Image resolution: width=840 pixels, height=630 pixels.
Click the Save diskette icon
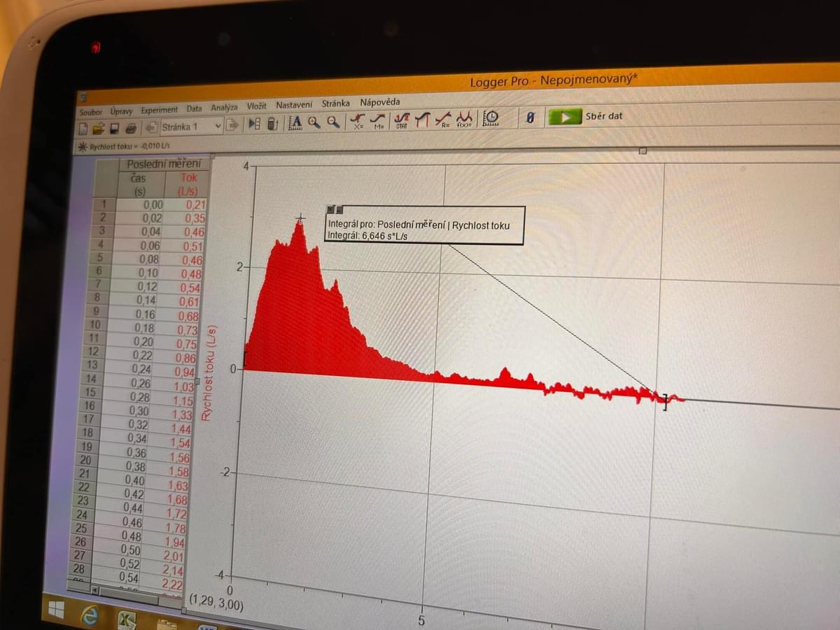pos(114,128)
